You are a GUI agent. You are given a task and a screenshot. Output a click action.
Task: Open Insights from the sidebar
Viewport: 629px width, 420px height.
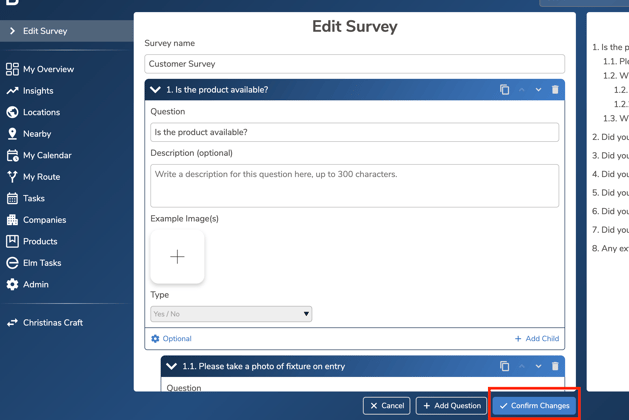pos(38,91)
